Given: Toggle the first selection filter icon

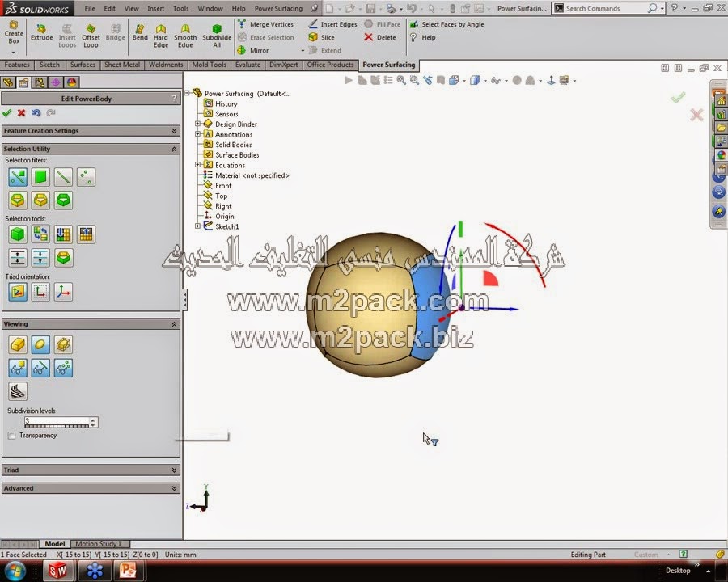Looking at the screenshot, I should [18, 177].
